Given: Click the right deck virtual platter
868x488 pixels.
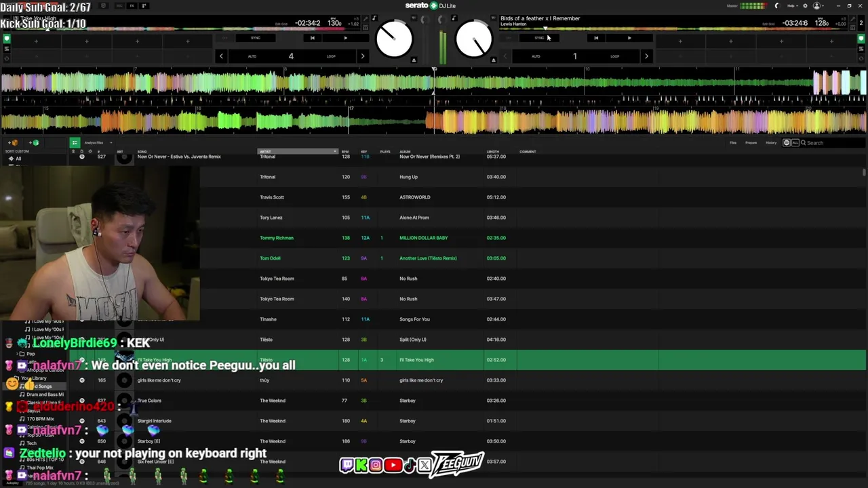Looking at the screenshot, I should [x=474, y=39].
